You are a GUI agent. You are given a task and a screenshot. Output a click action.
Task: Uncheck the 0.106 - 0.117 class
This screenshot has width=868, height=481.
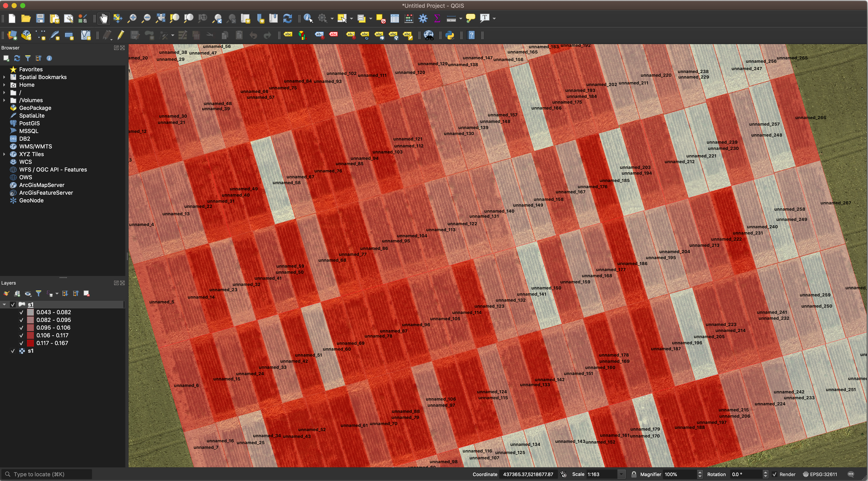click(x=21, y=336)
